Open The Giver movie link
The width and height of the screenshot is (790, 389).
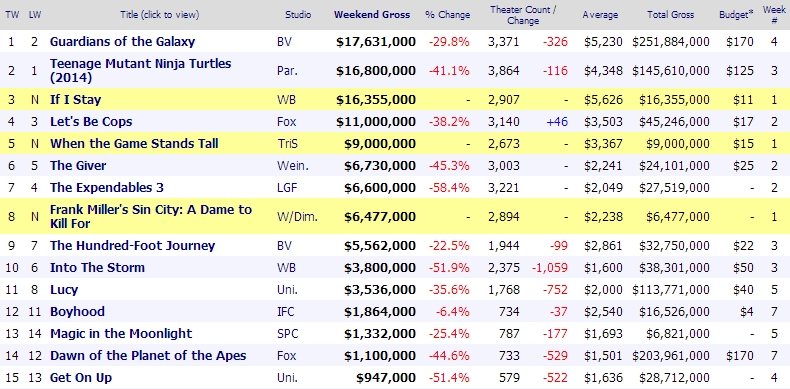click(78, 166)
